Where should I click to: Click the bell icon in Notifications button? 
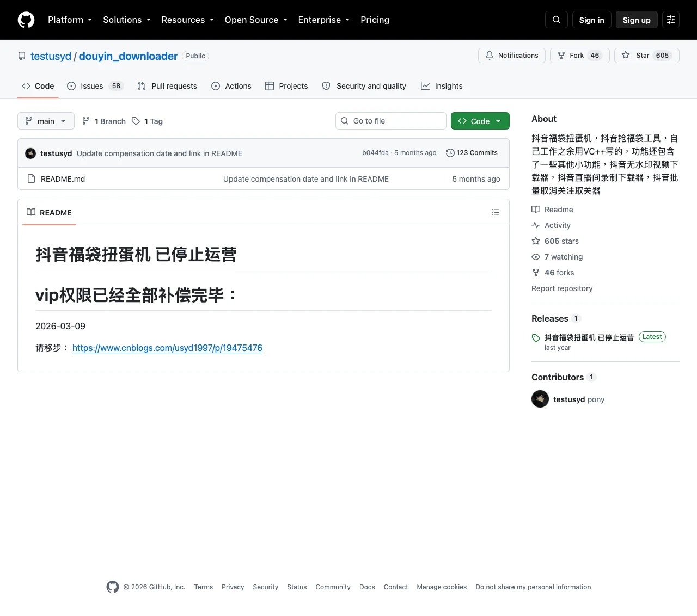(490, 56)
